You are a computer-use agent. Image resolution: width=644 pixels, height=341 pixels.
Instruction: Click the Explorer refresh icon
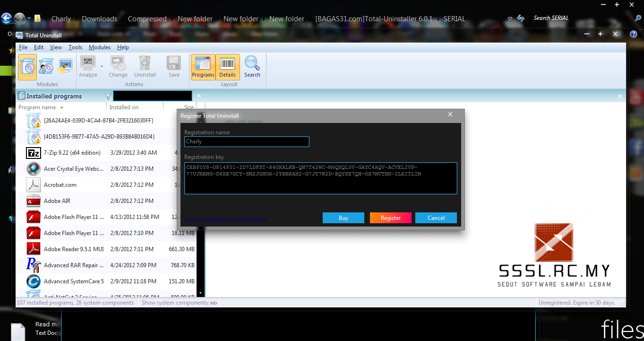tap(521, 18)
